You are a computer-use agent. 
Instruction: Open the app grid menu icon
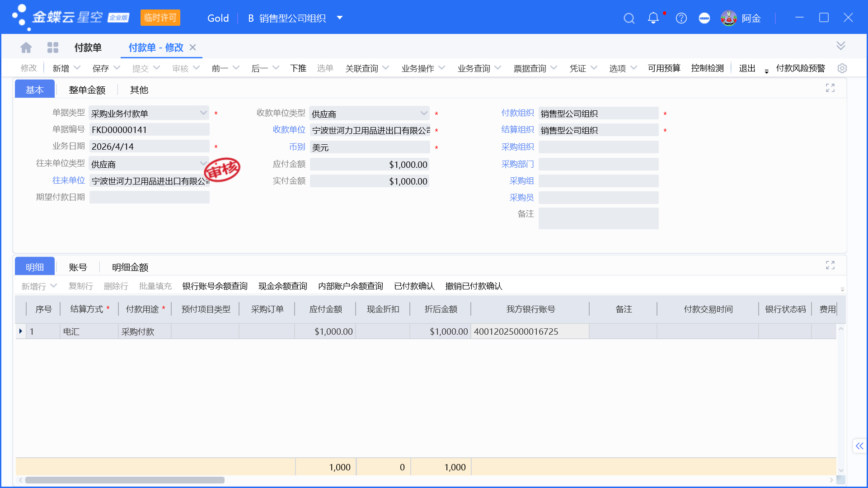pos(53,47)
